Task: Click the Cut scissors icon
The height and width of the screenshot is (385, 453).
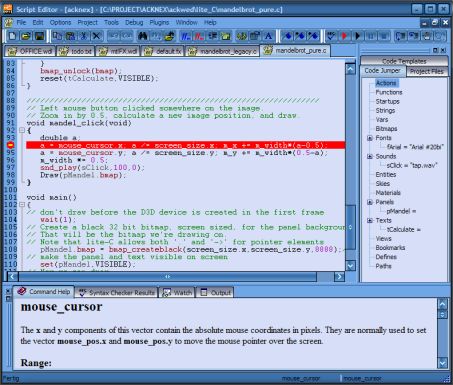Action: coord(83,36)
